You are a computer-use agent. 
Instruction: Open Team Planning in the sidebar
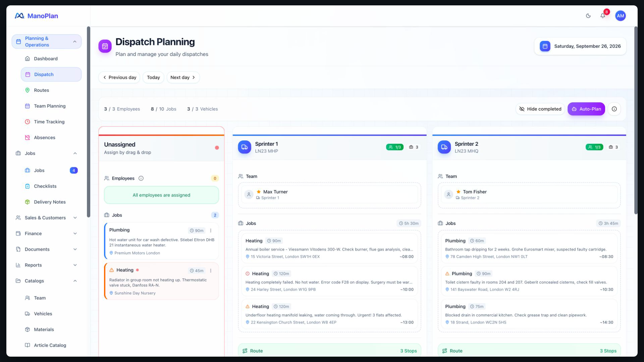[51, 106]
